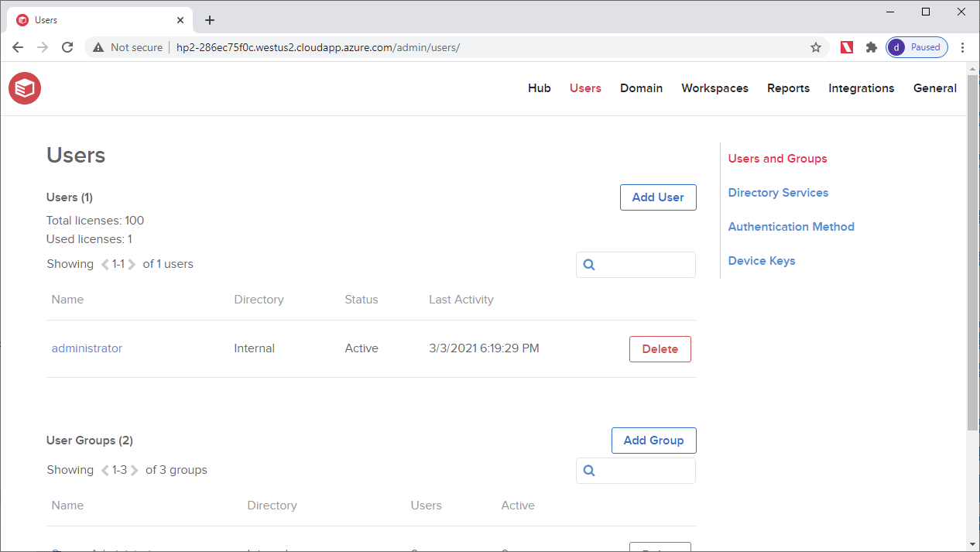Image resolution: width=980 pixels, height=552 pixels.
Task: Click the extensions puzzle-piece icon
Action: pyautogui.click(x=871, y=46)
